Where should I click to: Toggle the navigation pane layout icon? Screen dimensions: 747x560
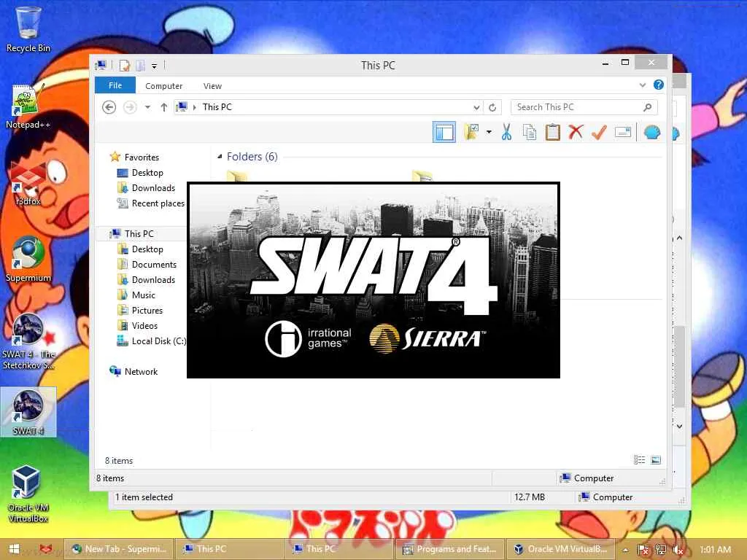pos(444,132)
